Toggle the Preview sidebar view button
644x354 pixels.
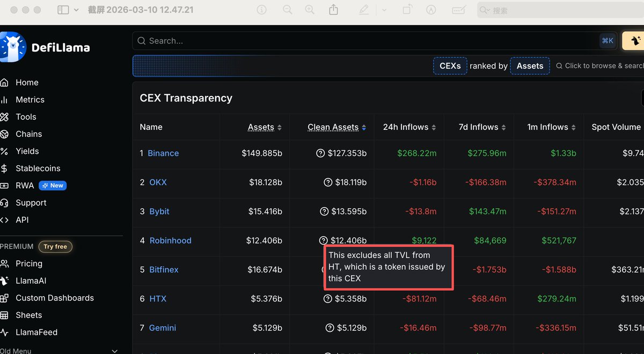[63, 10]
